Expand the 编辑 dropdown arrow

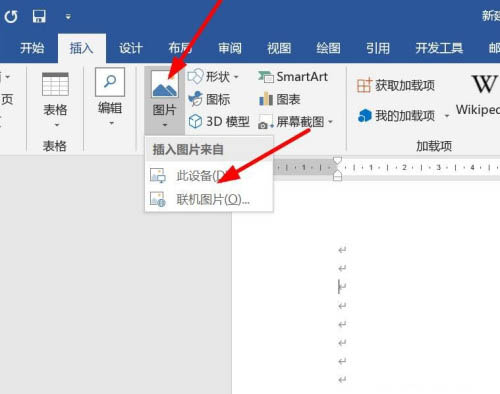[111, 123]
